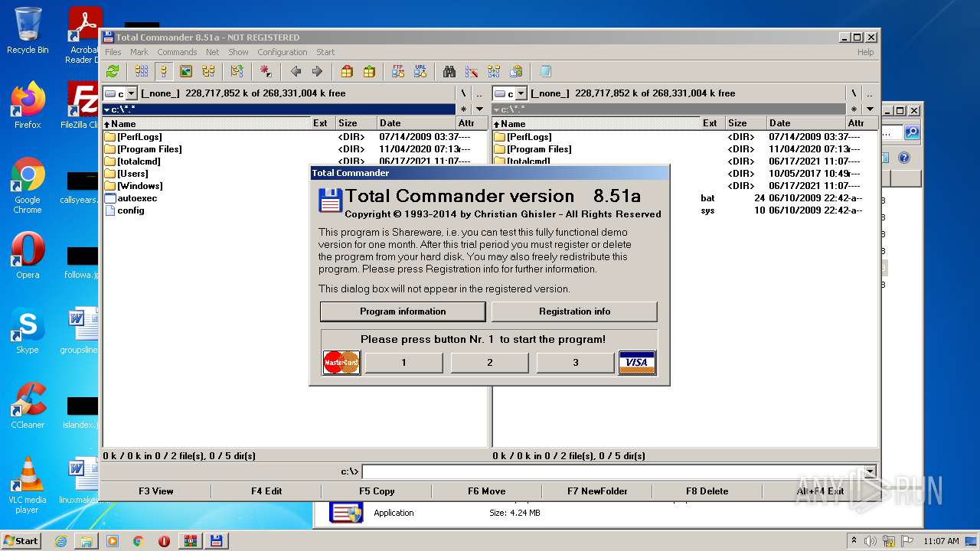
Task: Click the Pack files toolbar icon
Action: (x=347, y=71)
